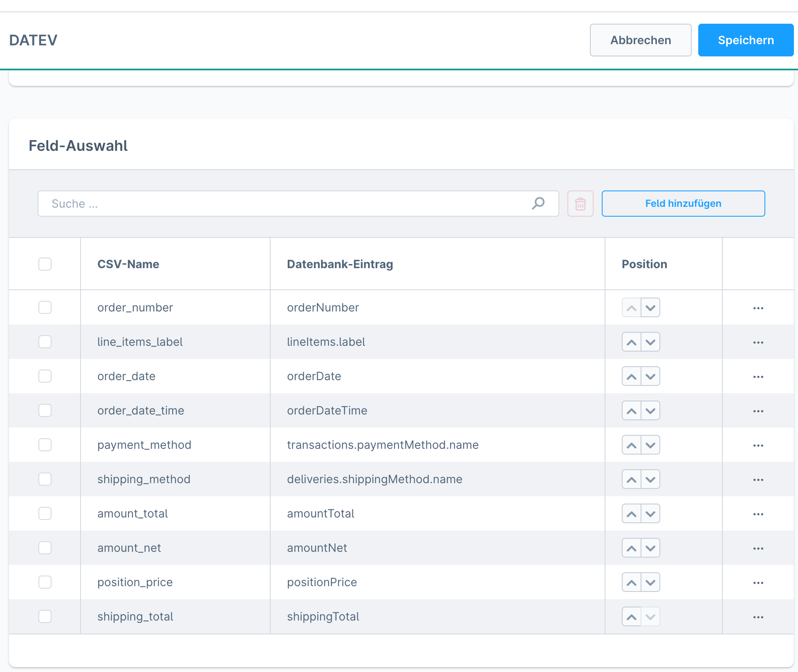Check the order_number row checkbox
The height and width of the screenshot is (672, 798).
[45, 307]
